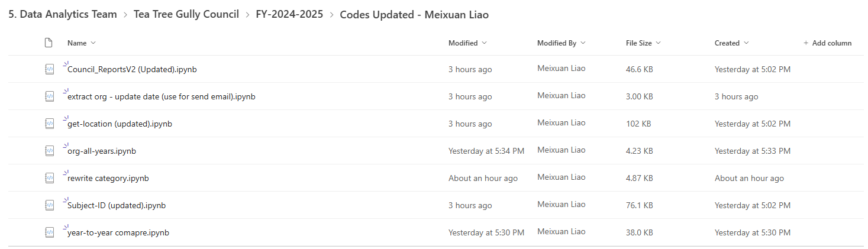
Task: Click the file type column header icon
Action: point(49,43)
